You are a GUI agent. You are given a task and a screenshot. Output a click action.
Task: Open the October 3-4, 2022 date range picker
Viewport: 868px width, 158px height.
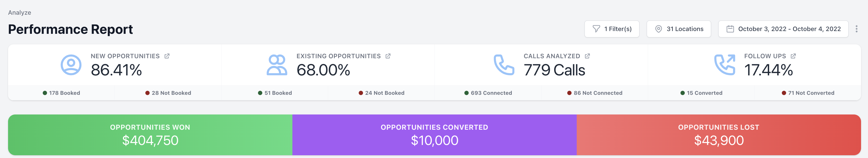point(783,29)
